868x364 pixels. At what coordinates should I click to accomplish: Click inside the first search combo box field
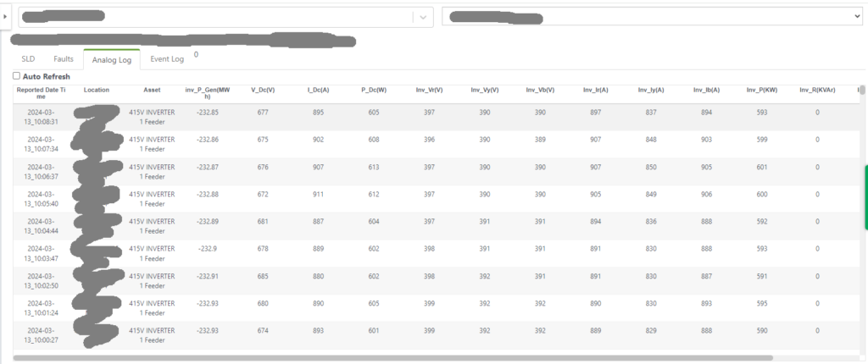212,17
